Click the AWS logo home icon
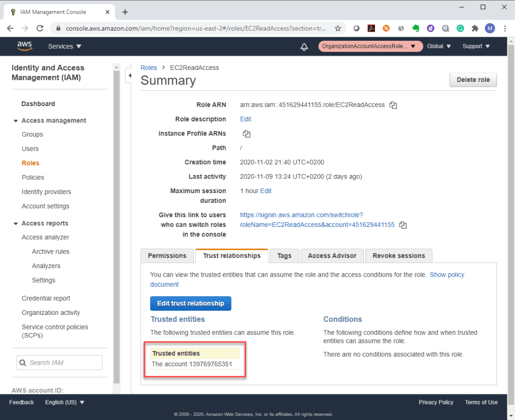The height and width of the screenshot is (420, 515). click(24, 46)
